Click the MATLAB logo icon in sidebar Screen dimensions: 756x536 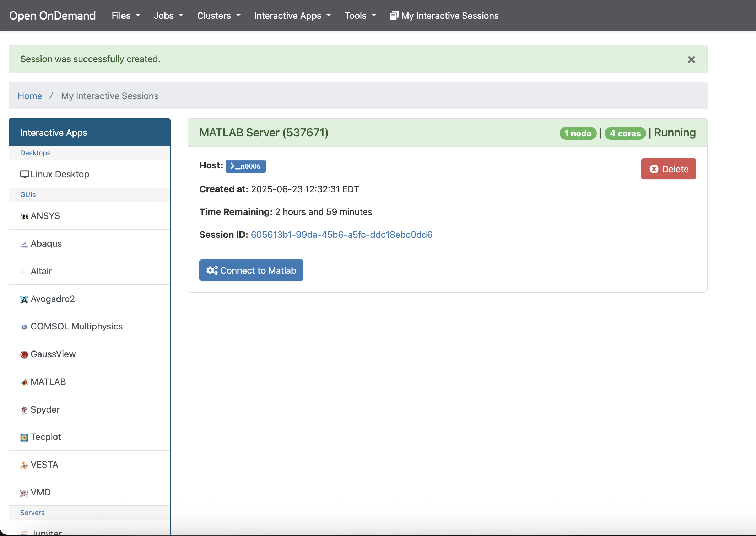(24, 382)
